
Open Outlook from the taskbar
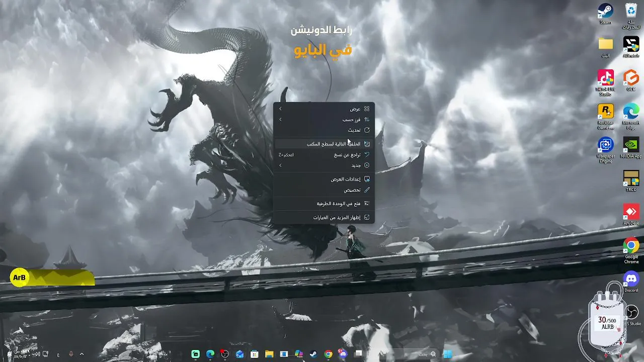click(239, 354)
